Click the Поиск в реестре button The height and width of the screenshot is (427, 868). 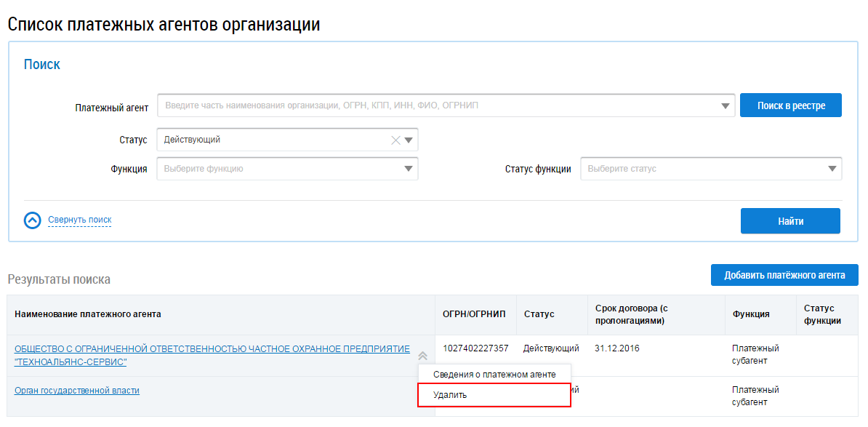791,105
